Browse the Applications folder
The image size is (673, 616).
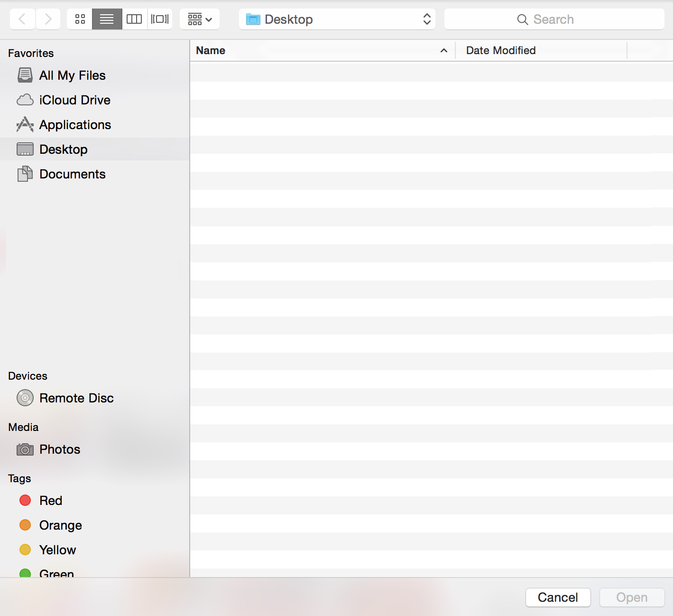(74, 125)
